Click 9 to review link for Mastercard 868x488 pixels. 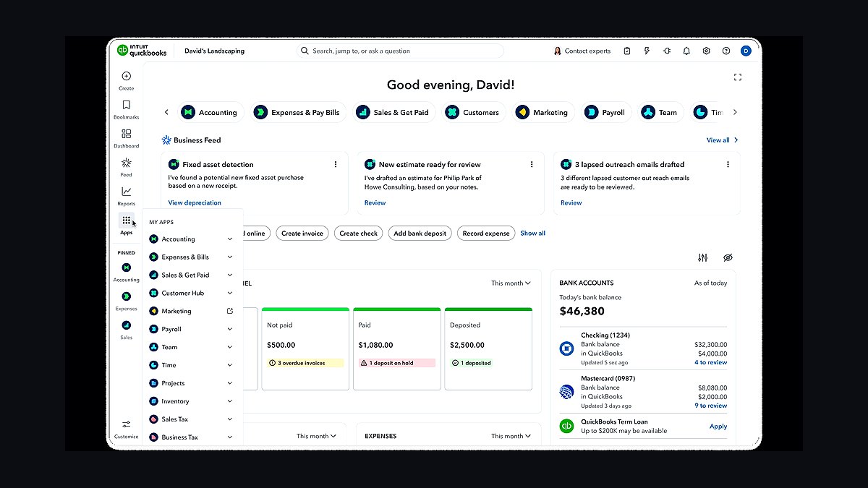point(711,406)
